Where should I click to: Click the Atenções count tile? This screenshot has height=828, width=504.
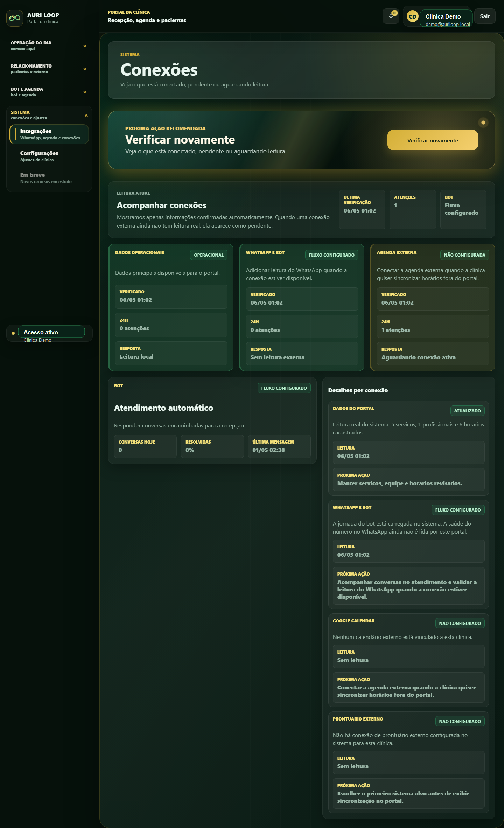pos(413,210)
